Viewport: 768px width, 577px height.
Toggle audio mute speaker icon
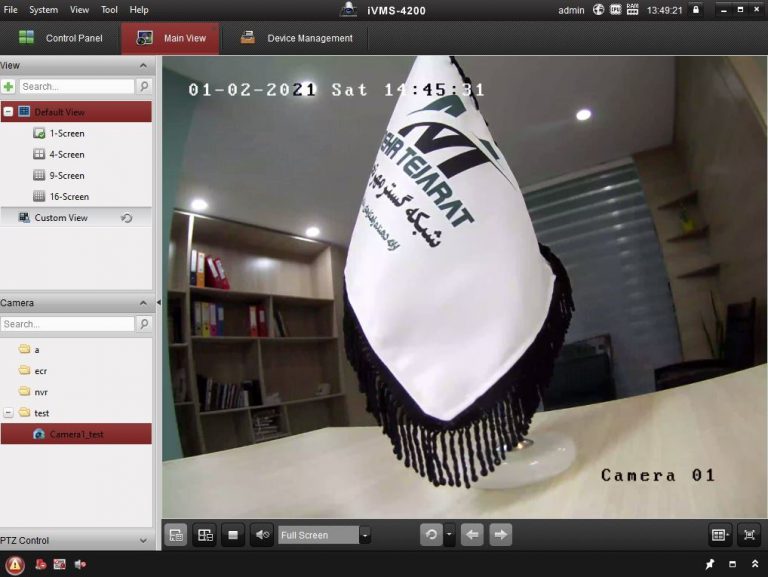click(x=262, y=535)
